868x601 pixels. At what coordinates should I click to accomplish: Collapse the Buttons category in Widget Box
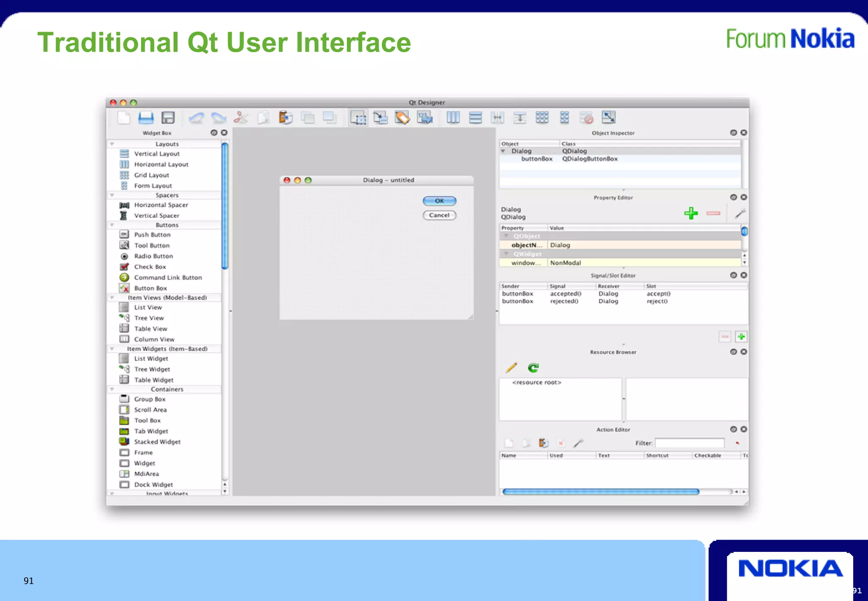pos(112,225)
